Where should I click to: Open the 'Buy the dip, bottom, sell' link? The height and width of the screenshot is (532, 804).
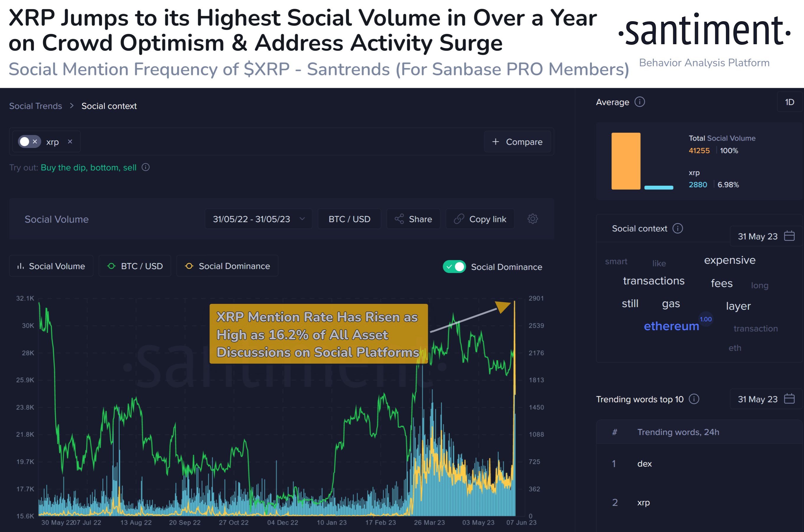pos(88,167)
